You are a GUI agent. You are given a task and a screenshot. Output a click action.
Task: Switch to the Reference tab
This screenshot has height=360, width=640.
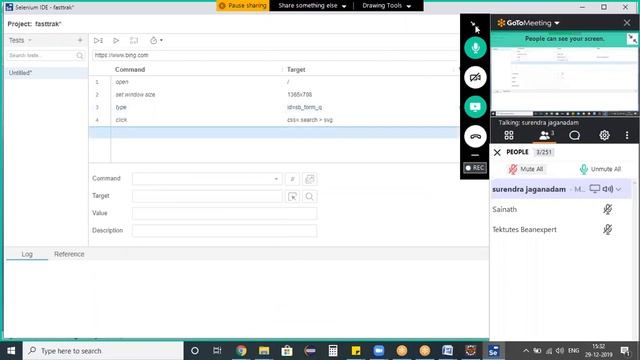tap(69, 254)
